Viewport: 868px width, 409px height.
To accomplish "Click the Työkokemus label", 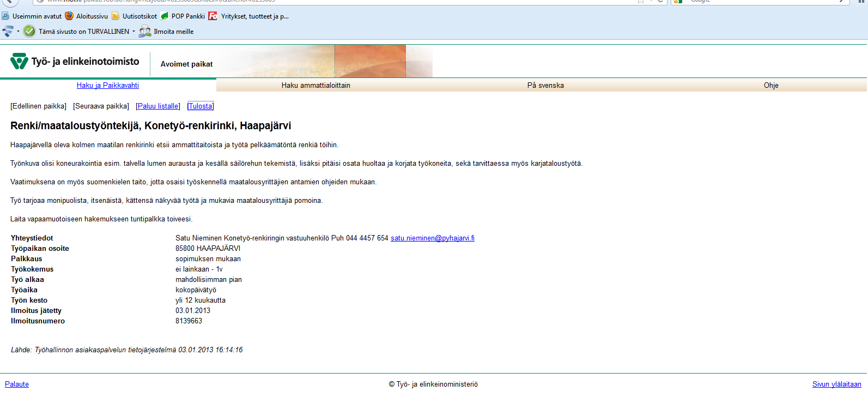I will pyautogui.click(x=32, y=269).
